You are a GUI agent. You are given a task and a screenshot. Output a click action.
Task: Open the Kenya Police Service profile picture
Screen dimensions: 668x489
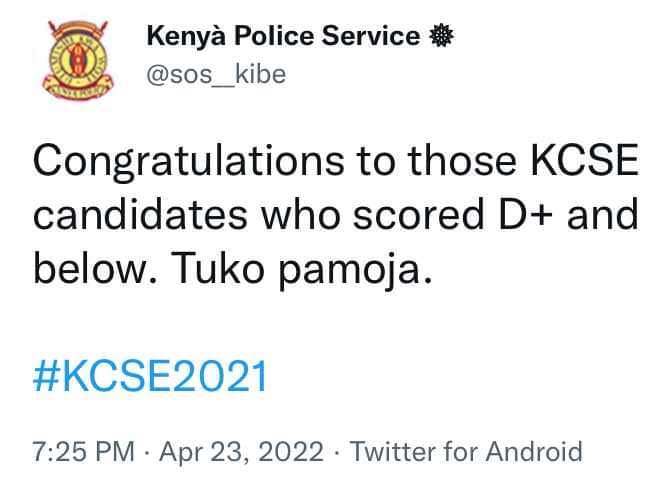78,60
